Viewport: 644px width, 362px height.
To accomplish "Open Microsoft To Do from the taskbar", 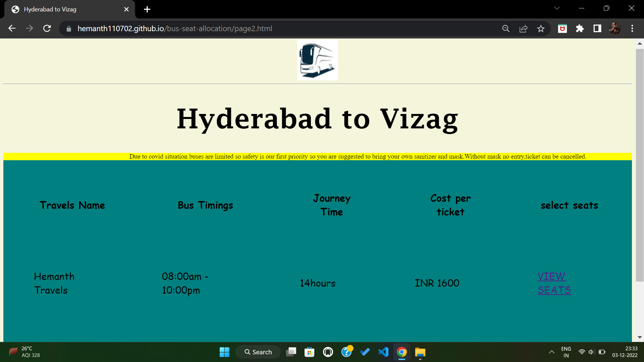I will (x=365, y=352).
